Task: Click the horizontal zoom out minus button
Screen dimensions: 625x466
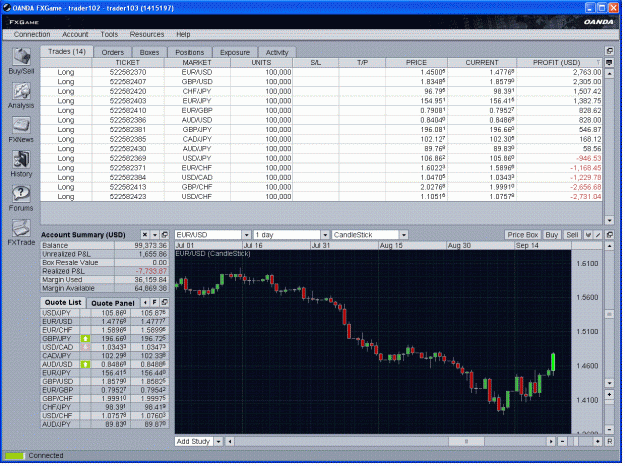Action: tap(562, 442)
